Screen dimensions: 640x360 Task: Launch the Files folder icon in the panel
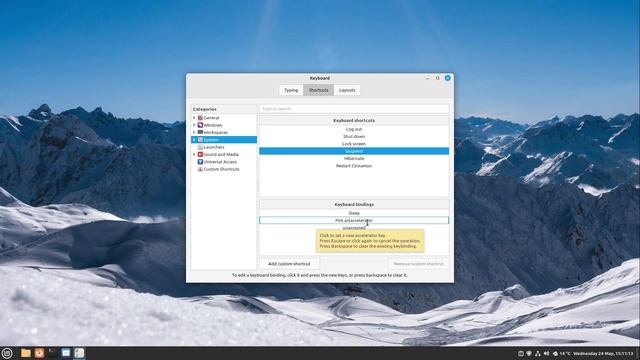point(26,353)
